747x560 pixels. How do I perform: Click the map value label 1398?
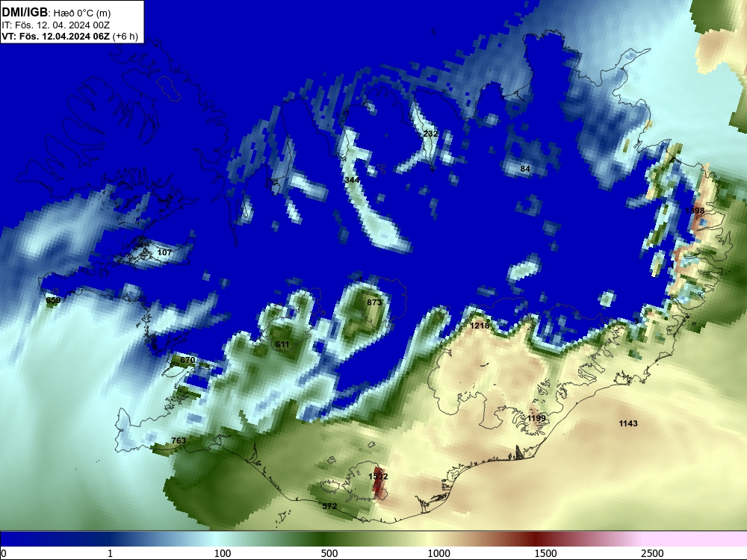pyautogui.click(x=695, y=211)
